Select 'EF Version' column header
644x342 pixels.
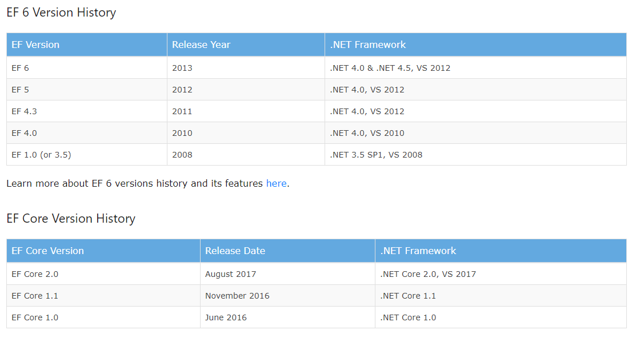click(x=87, y=45)
